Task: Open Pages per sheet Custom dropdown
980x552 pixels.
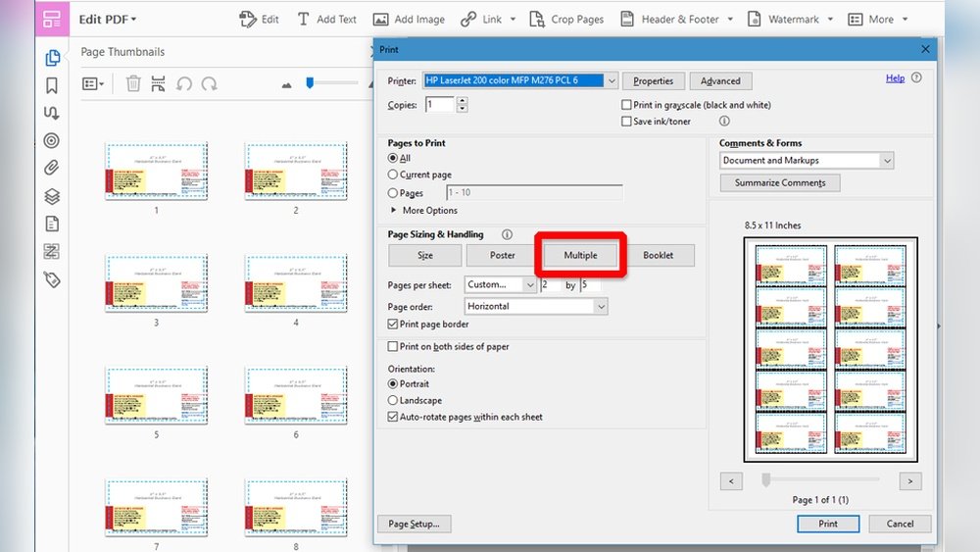Action: tap(501, 284)
